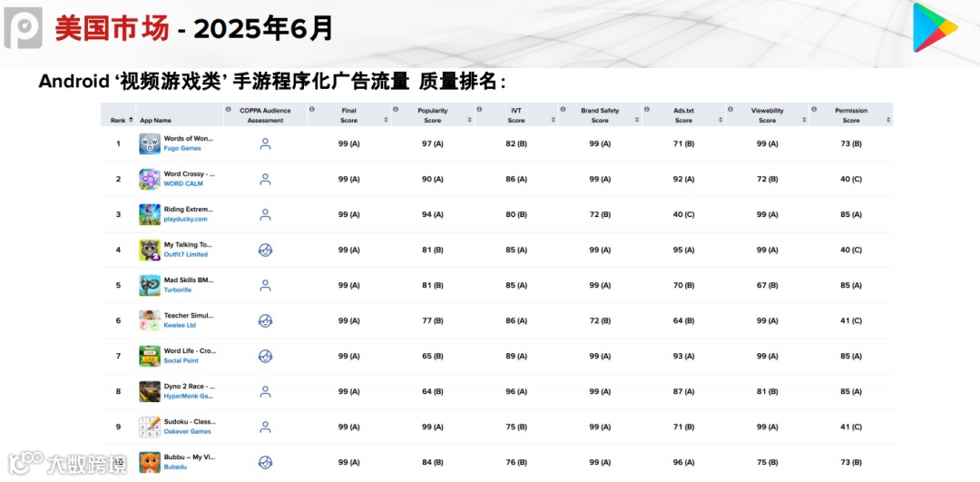
Task: Click Popularity cell '99 (A)' in Sudoku row
Action: (x=433, y=427)
